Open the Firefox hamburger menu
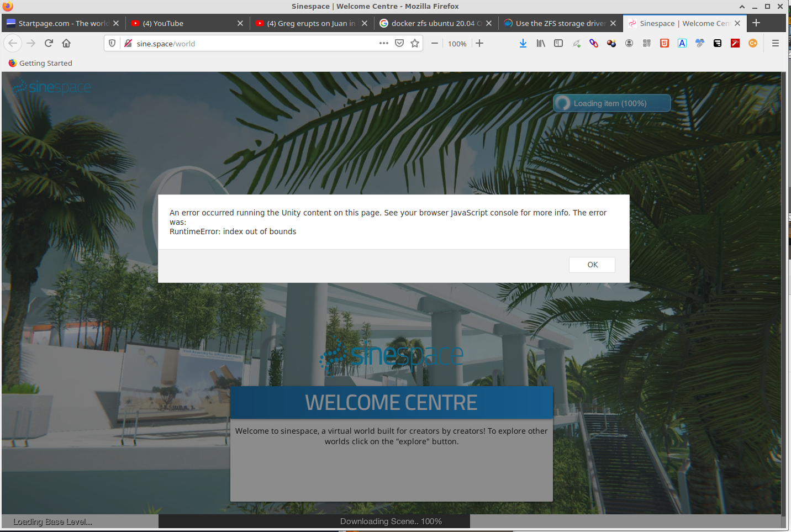This screenshot has width=791, height=532. pos(776,43)
